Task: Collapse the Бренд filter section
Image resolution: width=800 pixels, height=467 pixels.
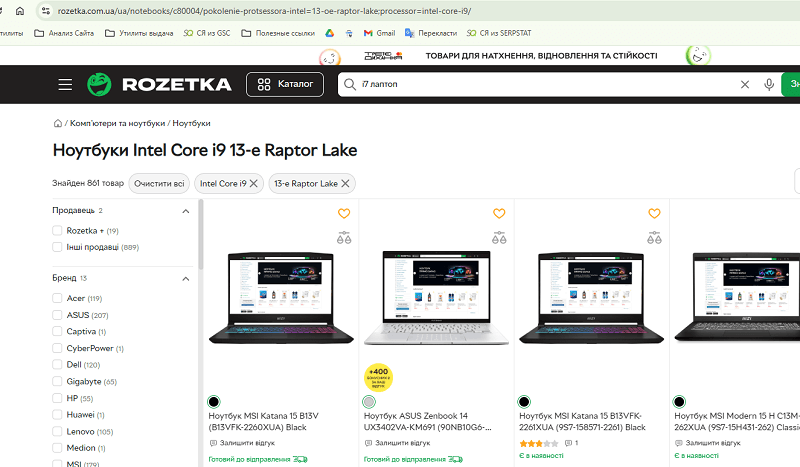Action: coord(186,278)
